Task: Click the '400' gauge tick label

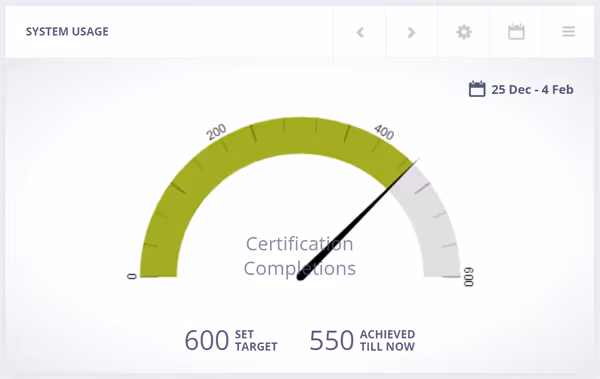Action: (x=384, y=132)
